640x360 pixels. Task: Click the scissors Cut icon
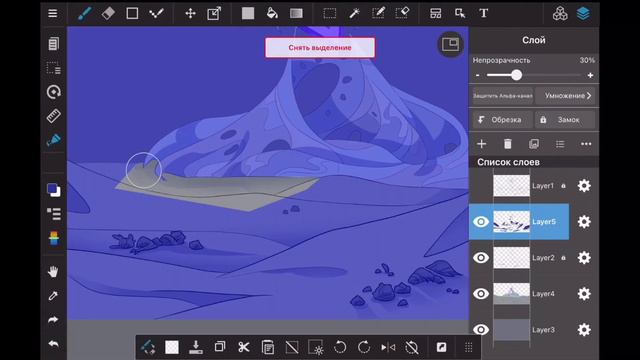(x=244, y=347)
